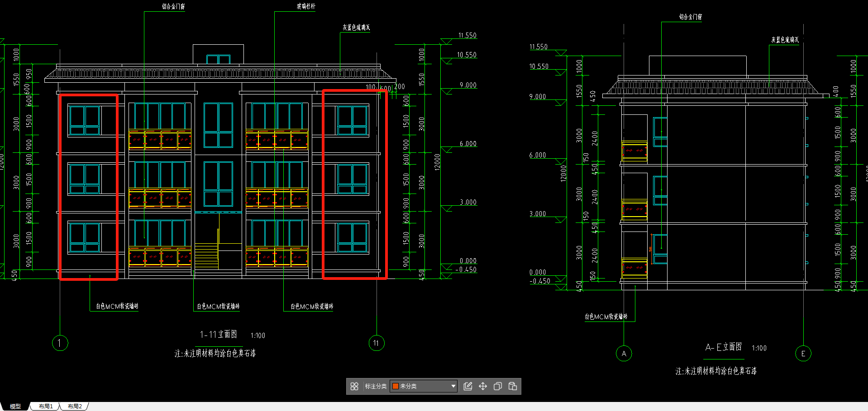The image size is (868, 411).
Task: Select the axis bubble labeled A
Action: tap(624, 353)
